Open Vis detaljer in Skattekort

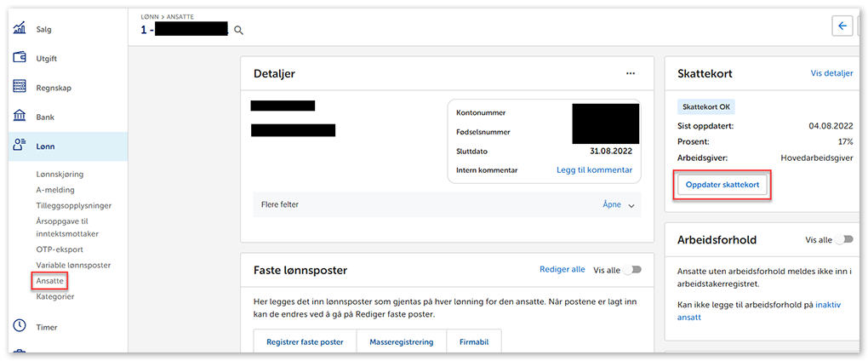(831, 73)
